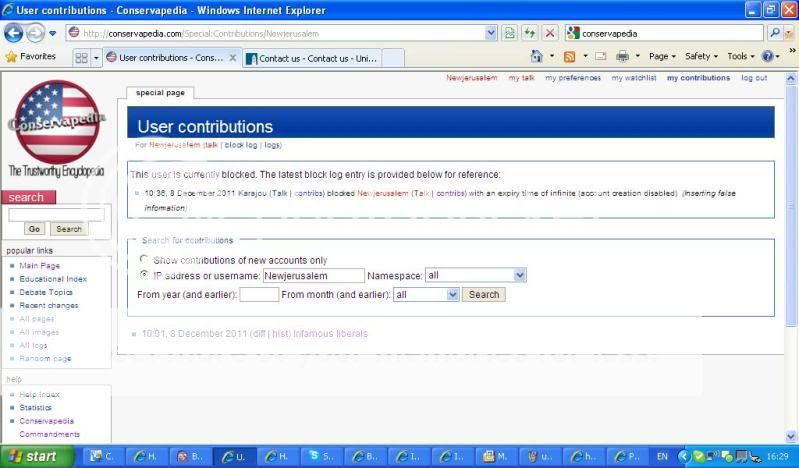Open my talk link at the top
Screen dimensions: 799x468
(x=521, y=78)
